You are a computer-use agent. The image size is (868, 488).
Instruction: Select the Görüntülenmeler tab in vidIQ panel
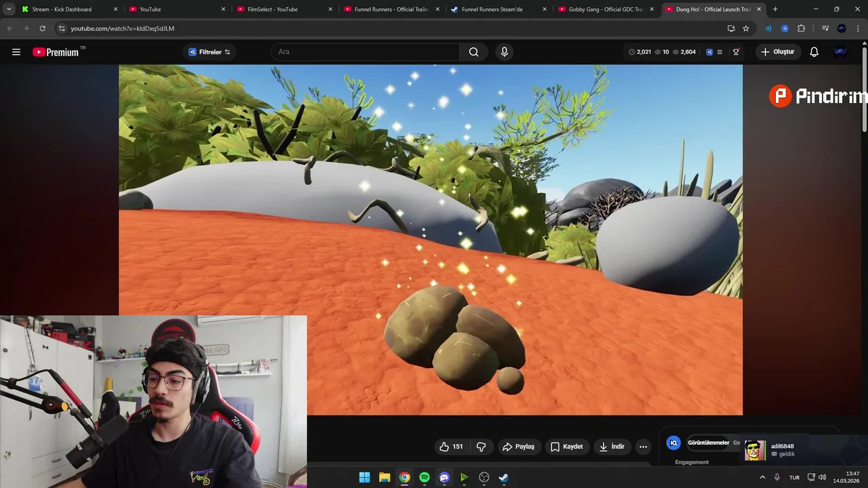click(709, 443)
